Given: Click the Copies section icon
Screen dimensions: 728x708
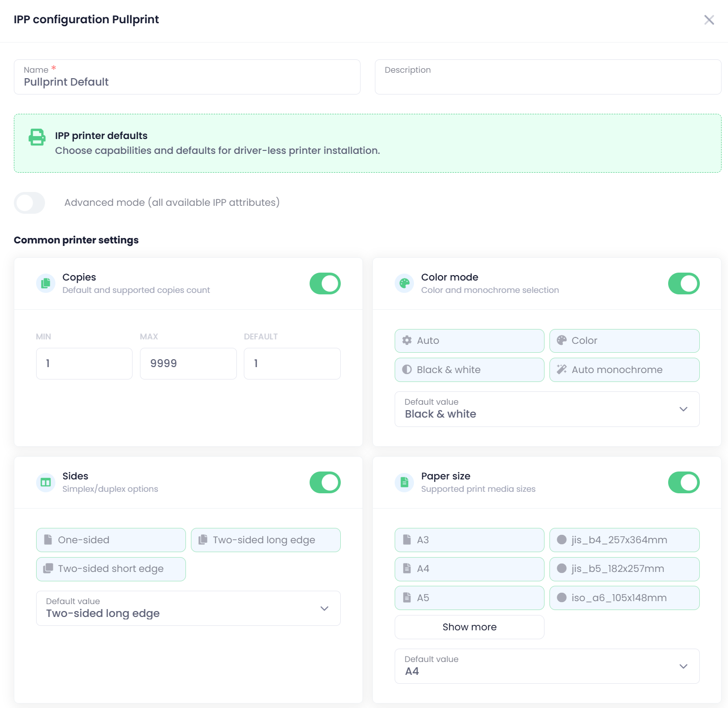Looking at the screenshot, I should point(45,283).
